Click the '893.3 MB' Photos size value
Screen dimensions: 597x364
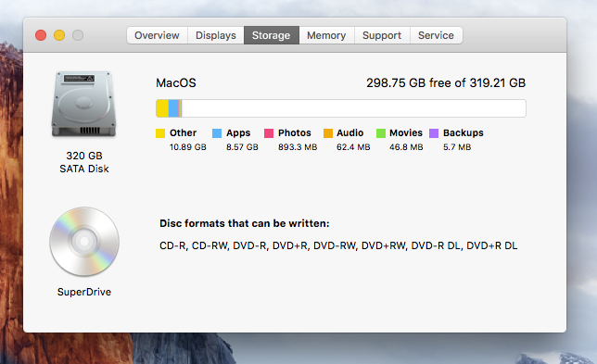298,147
